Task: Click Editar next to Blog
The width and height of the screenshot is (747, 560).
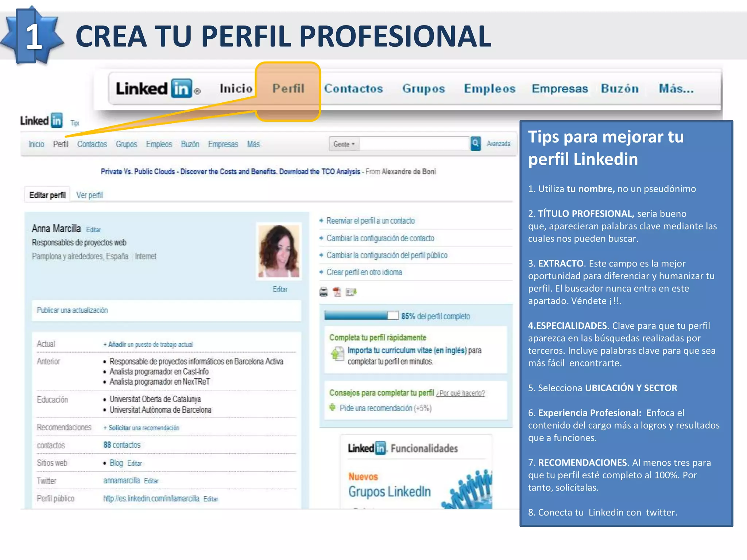Action: click(135, 463)
